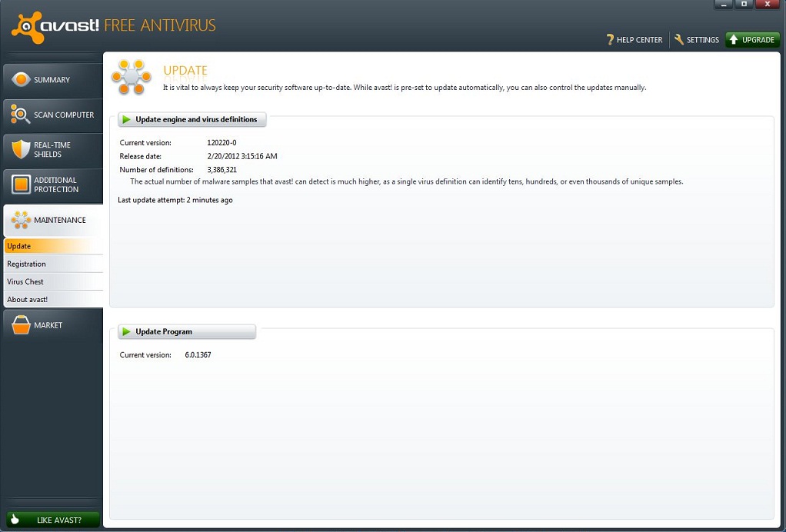Click the avast! orange logo icon

pyautogui.click(x=27, y=27)
